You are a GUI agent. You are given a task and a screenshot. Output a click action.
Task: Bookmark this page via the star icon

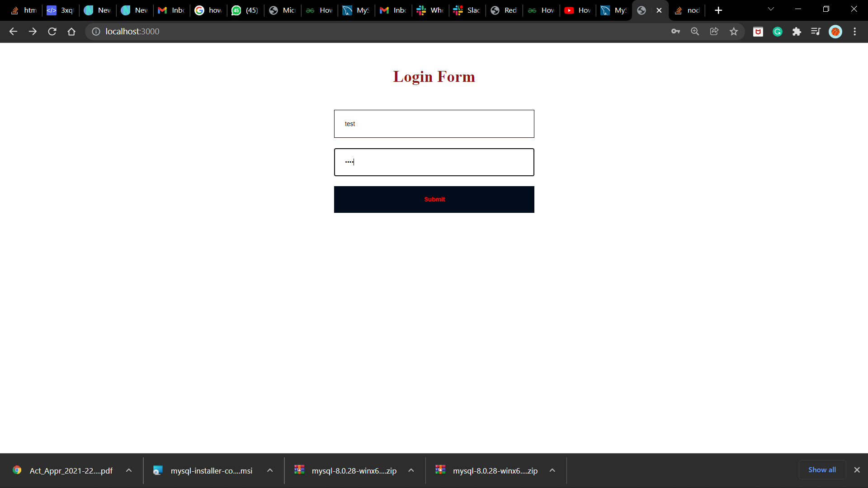(x=734, y=32)
